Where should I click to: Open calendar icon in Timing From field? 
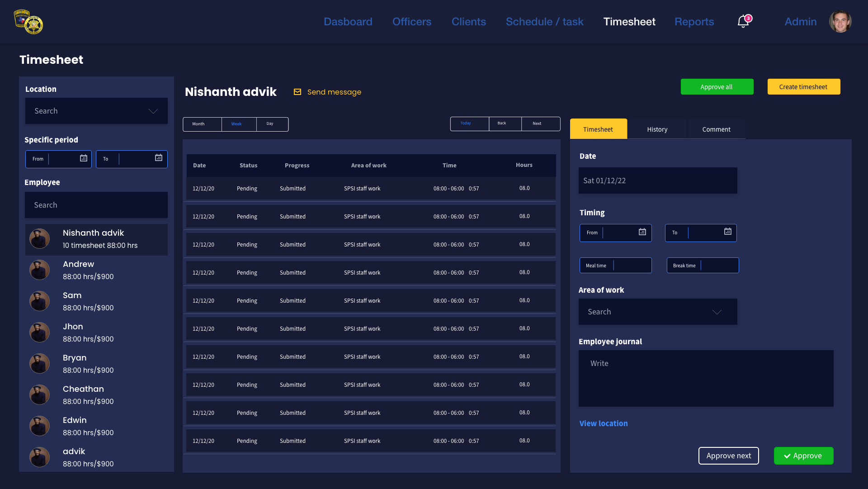point(642,232)
